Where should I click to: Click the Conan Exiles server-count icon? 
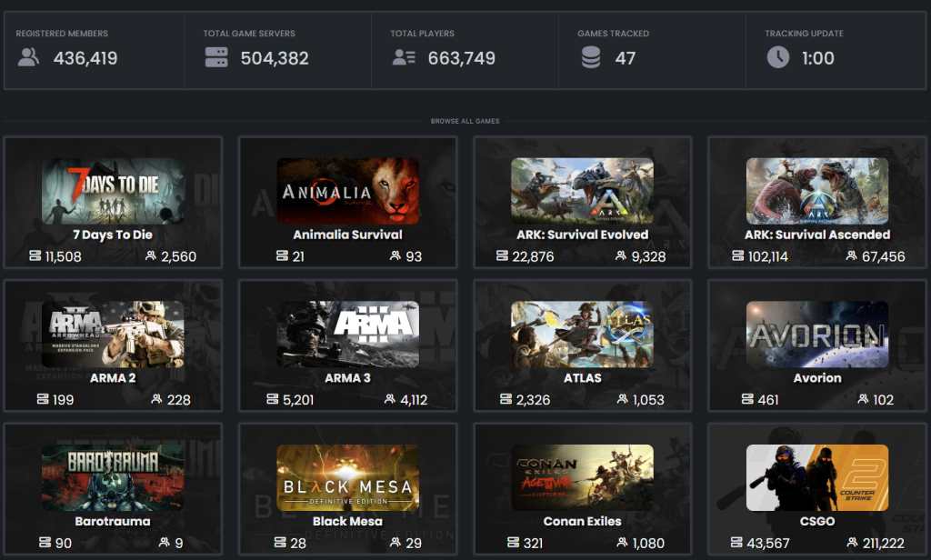[x=514, y=542]
